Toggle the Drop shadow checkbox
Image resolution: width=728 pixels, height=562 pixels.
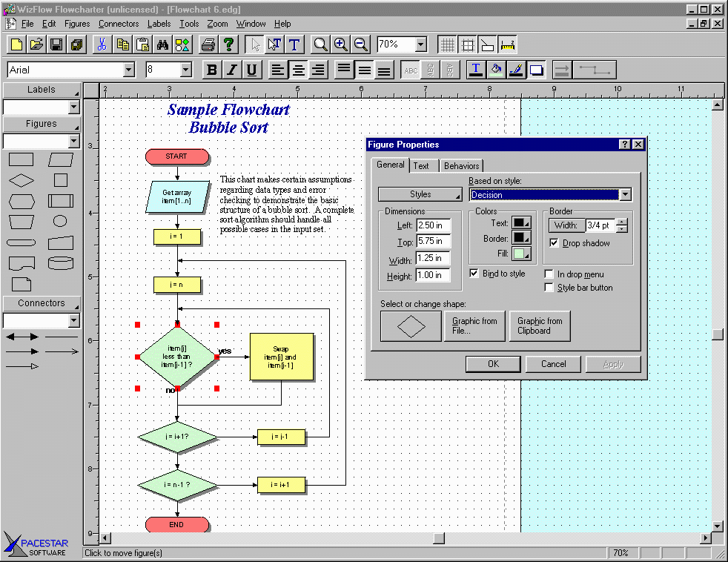coord(554,243)
